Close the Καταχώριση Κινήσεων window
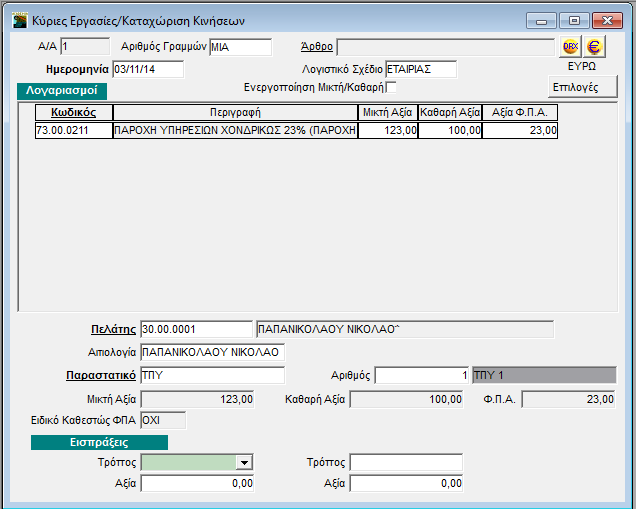636x509 pixels. 607,21
